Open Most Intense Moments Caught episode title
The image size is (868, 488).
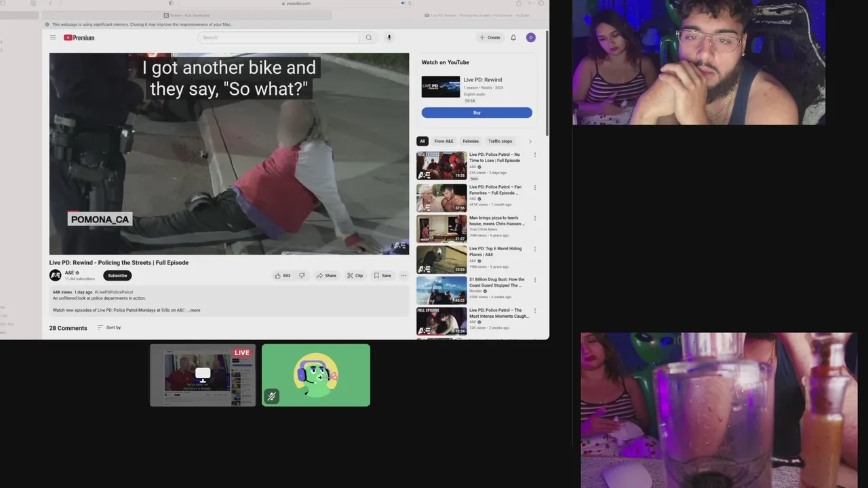coord(498,313)
